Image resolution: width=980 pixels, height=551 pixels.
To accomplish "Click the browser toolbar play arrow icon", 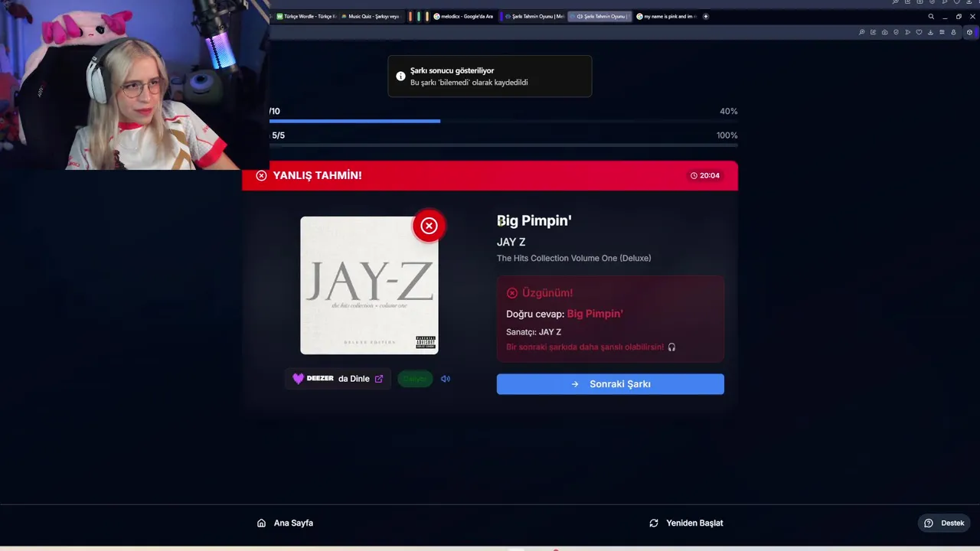I will [907, 32].
